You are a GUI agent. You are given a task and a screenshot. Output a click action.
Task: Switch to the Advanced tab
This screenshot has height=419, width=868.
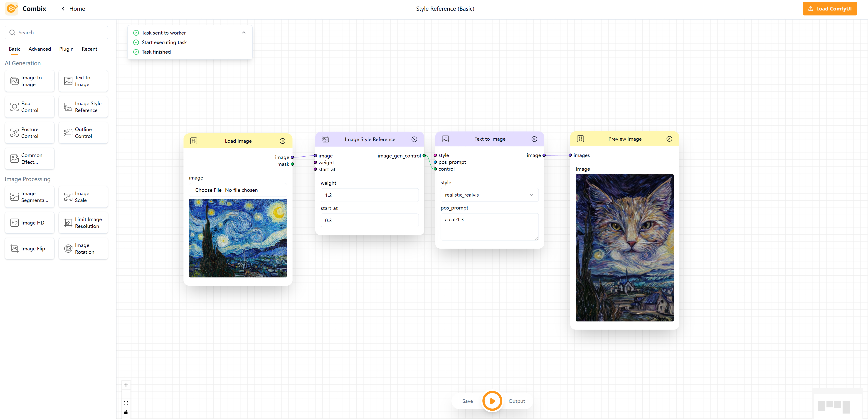coord(40,49)
